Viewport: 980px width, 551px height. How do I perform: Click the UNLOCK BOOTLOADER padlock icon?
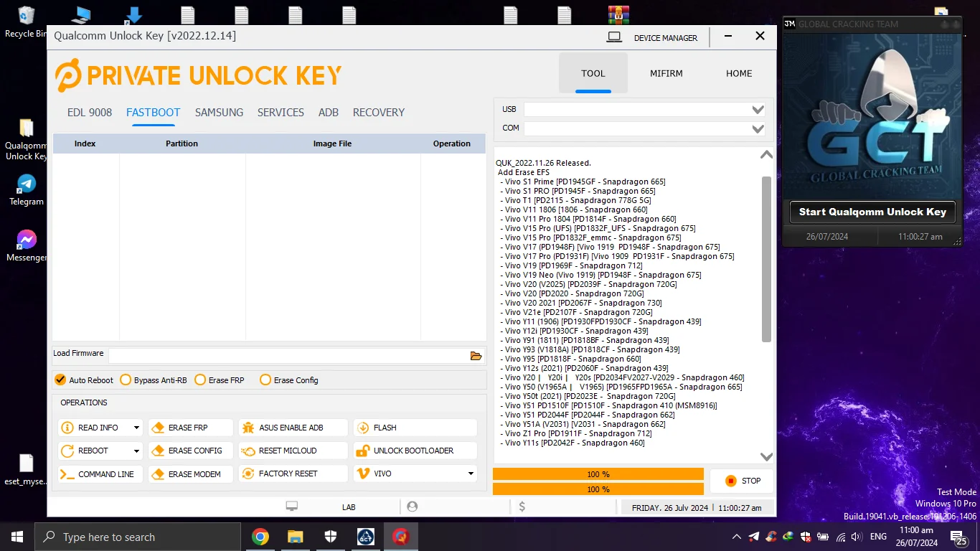363,451
